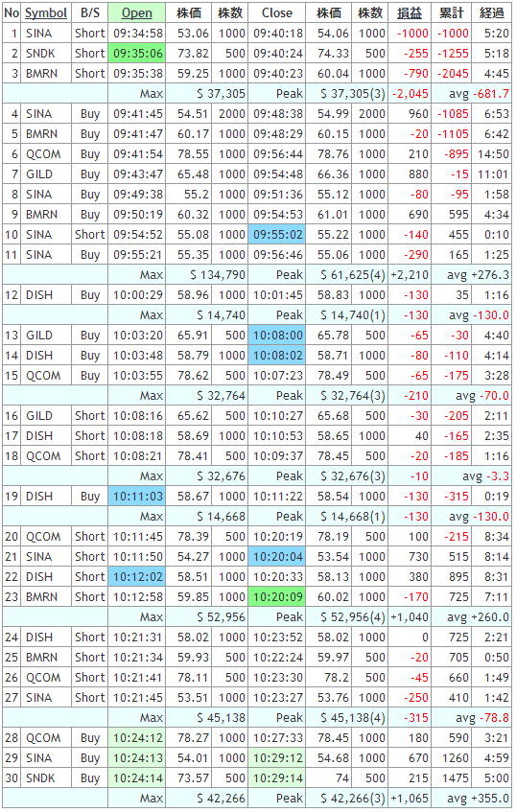Click the -1000 loss value in row 1
Image resolution: width=516 pixels, height=812 pixels.
point(412,34)
